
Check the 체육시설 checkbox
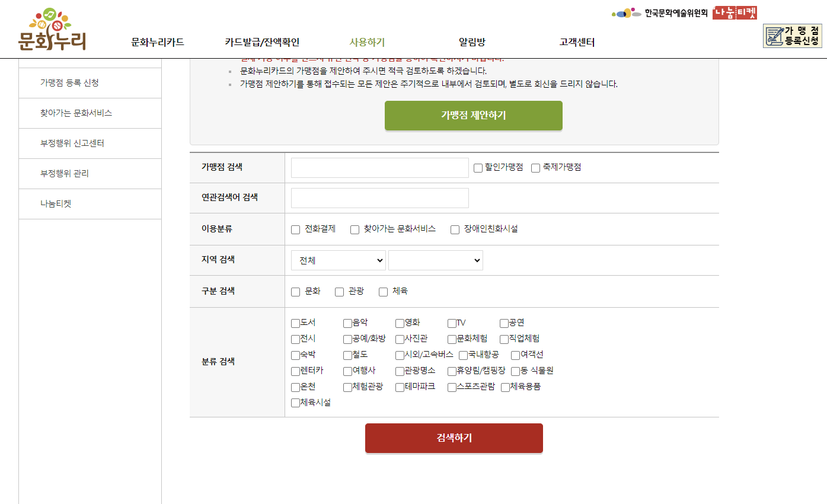[295, 404]
